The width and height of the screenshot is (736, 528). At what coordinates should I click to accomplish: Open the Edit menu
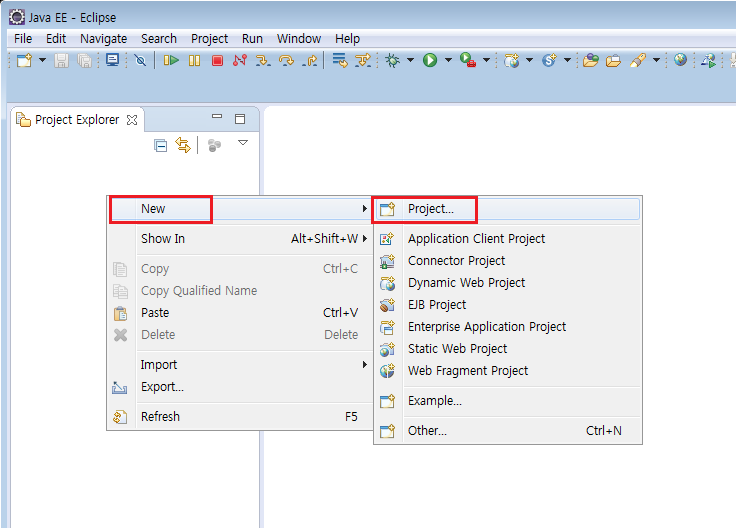tap(56, 38)
